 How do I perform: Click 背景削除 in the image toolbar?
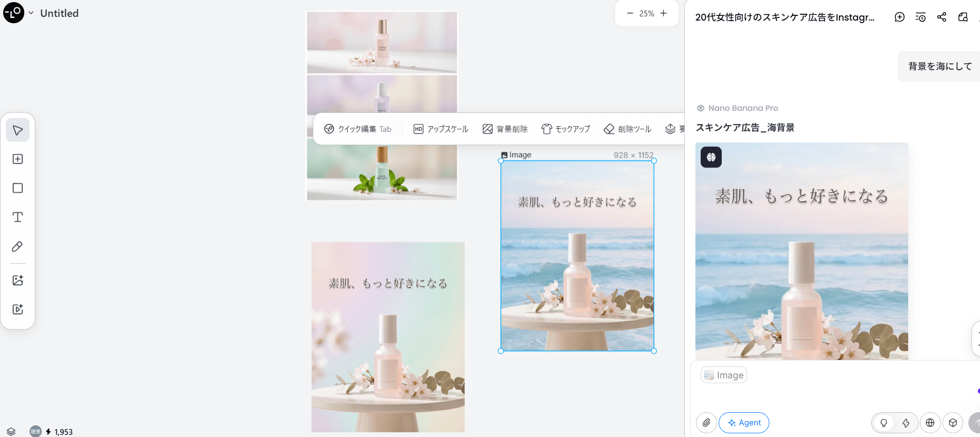pyautogui.click(x=505, y=129)
